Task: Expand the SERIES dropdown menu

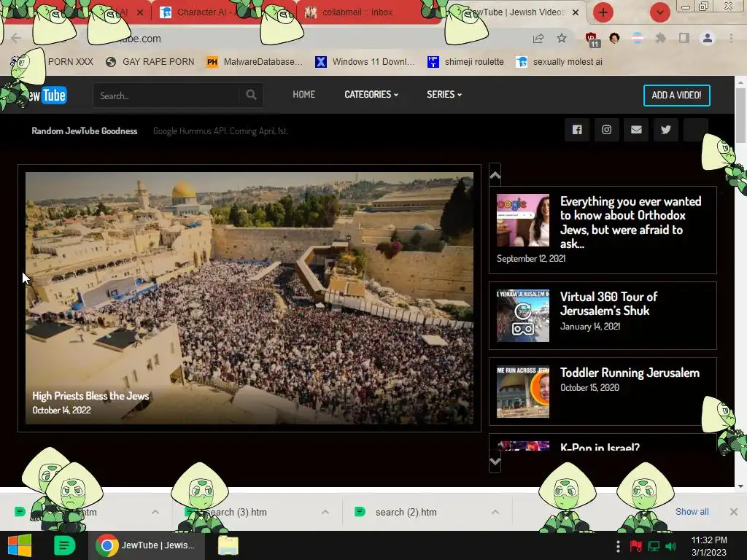Action: [444, 94]
